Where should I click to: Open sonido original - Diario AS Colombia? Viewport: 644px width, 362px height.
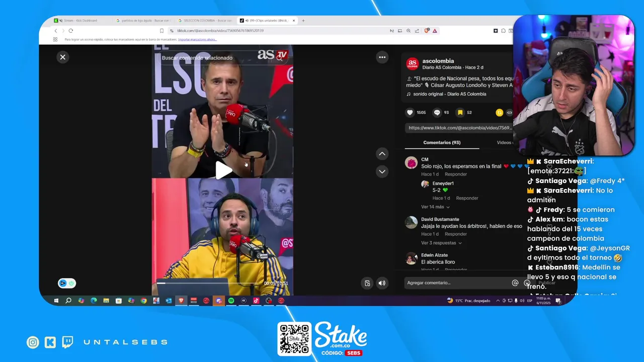click(449, 94)
